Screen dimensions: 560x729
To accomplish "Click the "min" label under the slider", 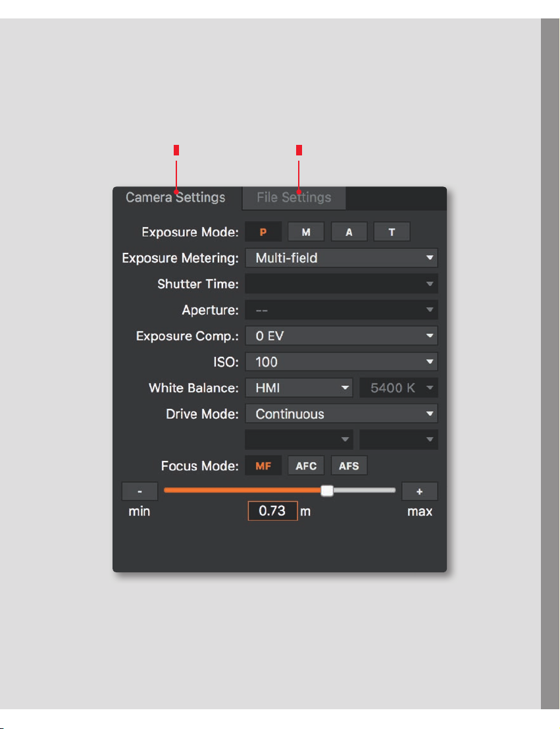I will point(140,512).
